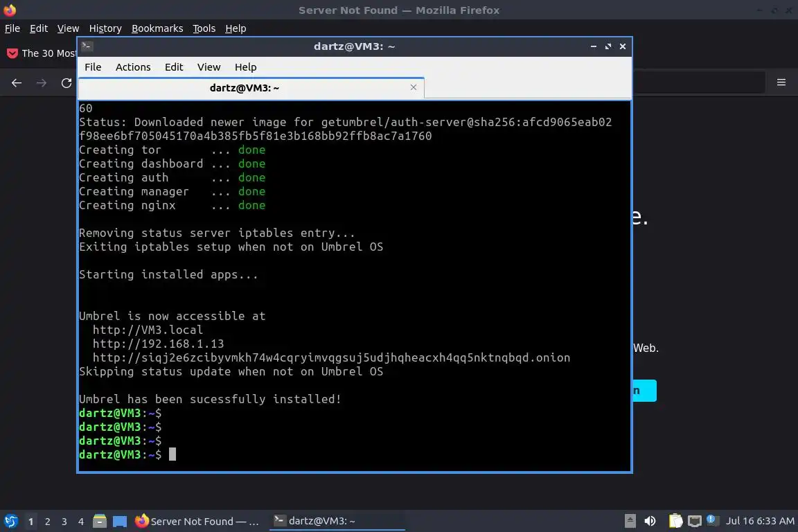The height and width of the screenshot is (532, 798).
Task: Select 'The 30 Most' Firefox tab
Action: click(41, 53)
